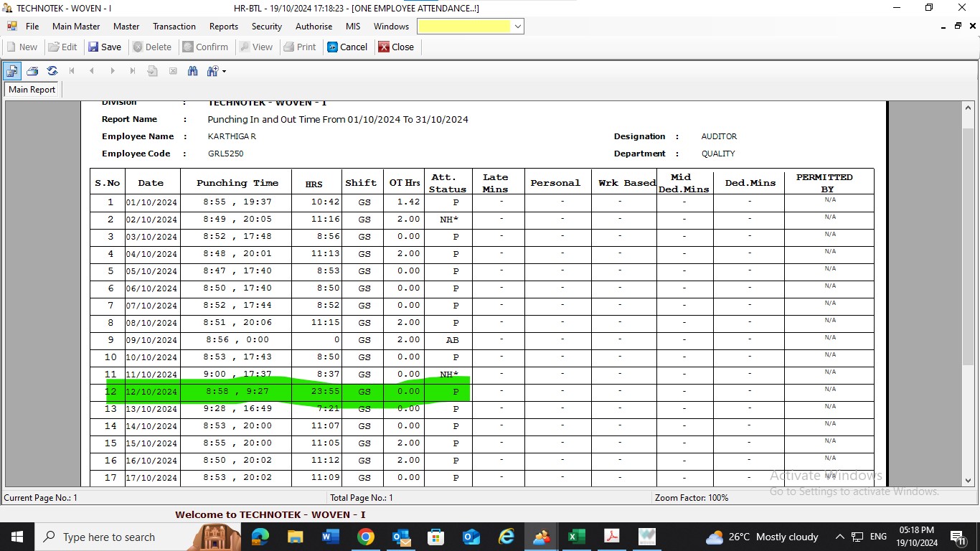Select the Main Report tab
This screenshot has height=551, width=980.
coord(32,90)
